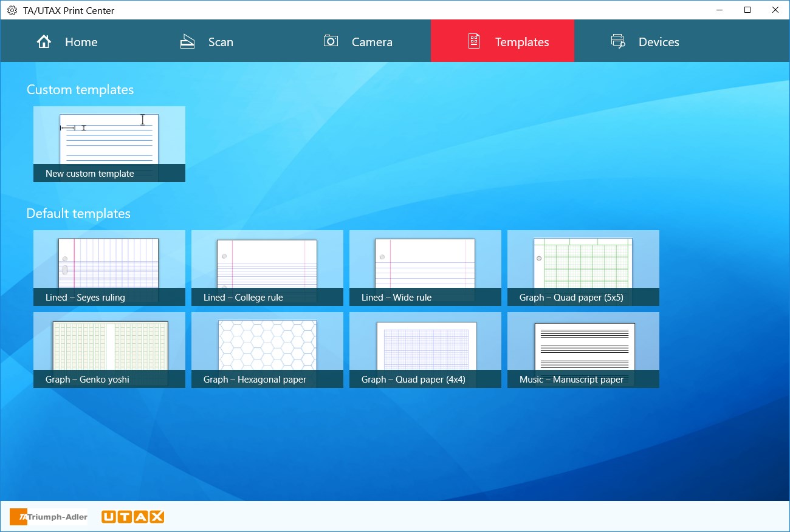
Task: Click the Triumph-Adler logo
Action: click(49, 517)
